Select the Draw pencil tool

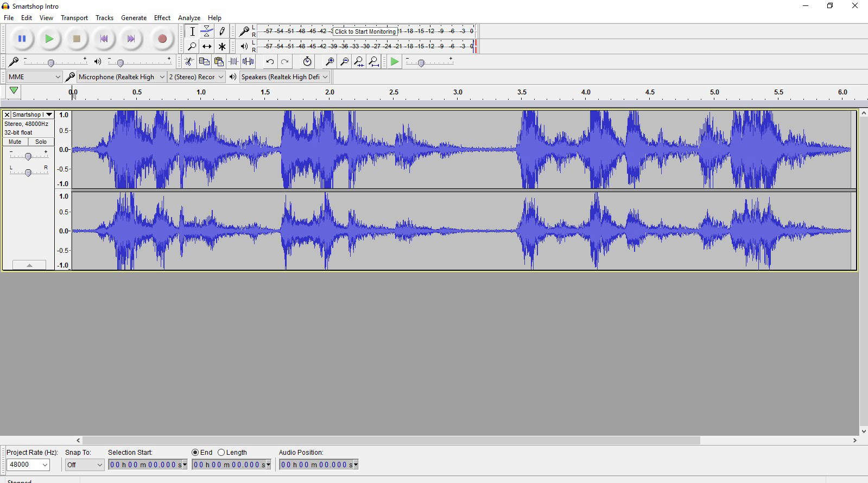tap(221, 31)
